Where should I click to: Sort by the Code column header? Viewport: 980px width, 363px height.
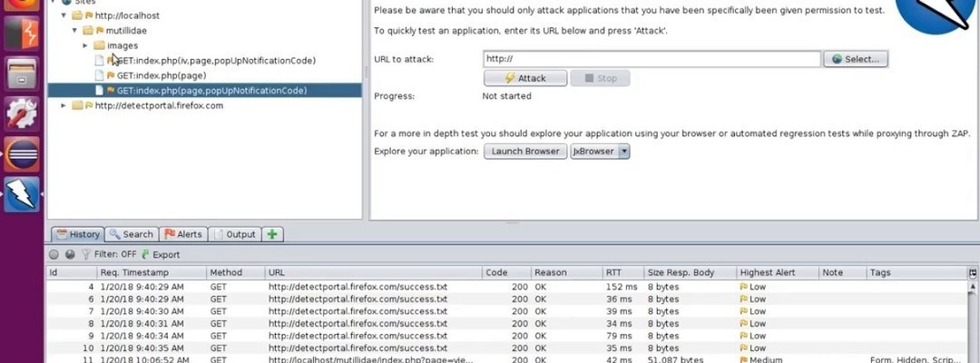click(507, 273)
